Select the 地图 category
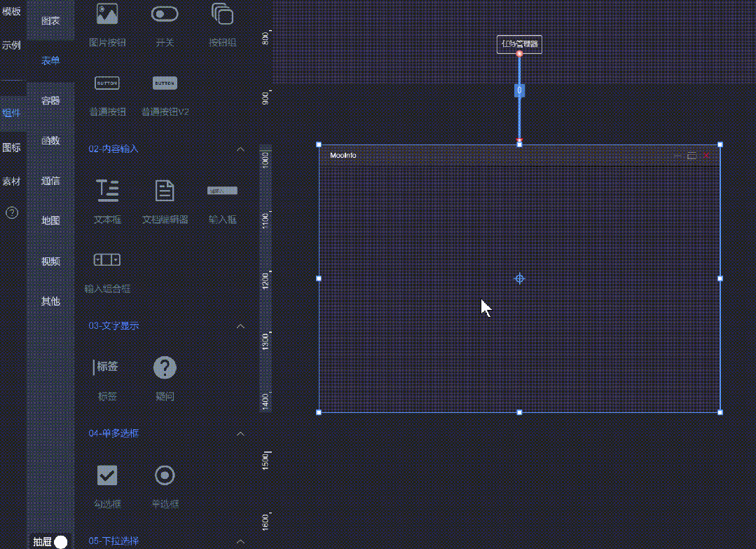 point(50,220)
